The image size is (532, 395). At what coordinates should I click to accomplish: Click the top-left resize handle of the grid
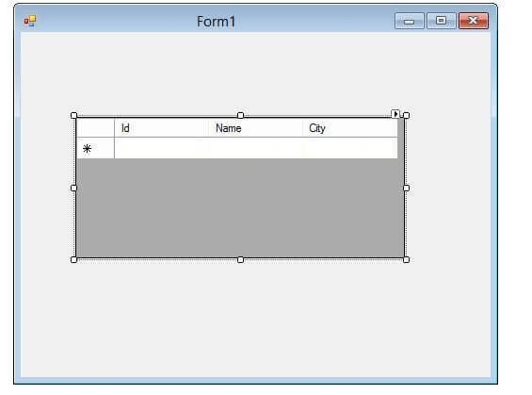coord(73,115)
